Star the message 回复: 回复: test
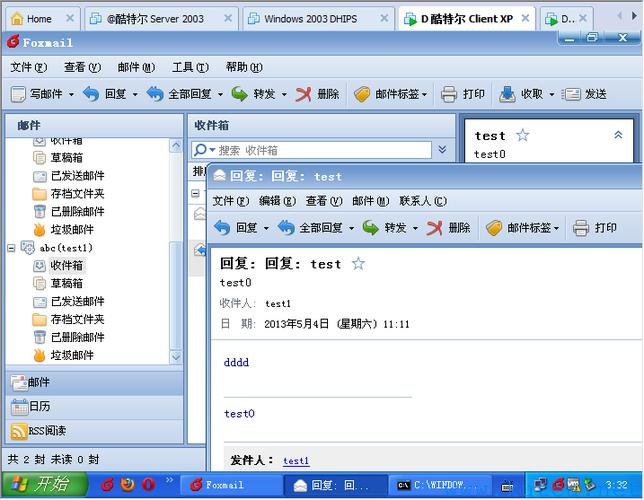Screen dimensions: 644x500 (358, 263)
